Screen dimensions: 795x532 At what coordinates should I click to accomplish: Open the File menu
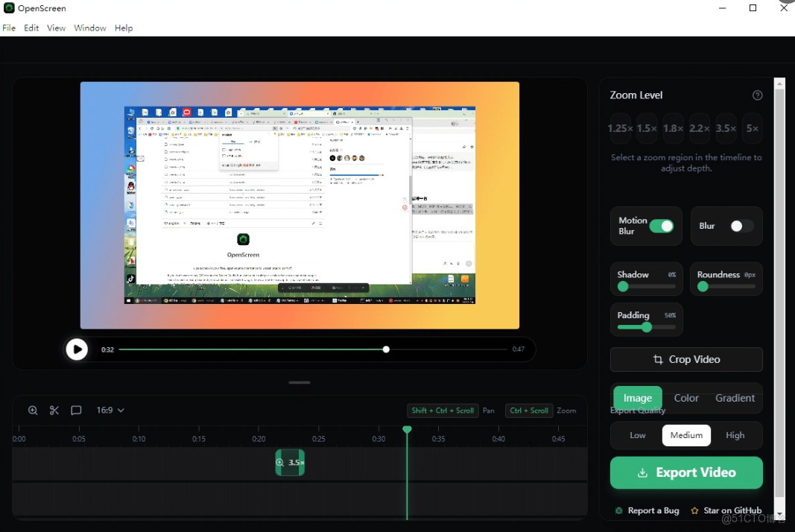pos(8,28)
